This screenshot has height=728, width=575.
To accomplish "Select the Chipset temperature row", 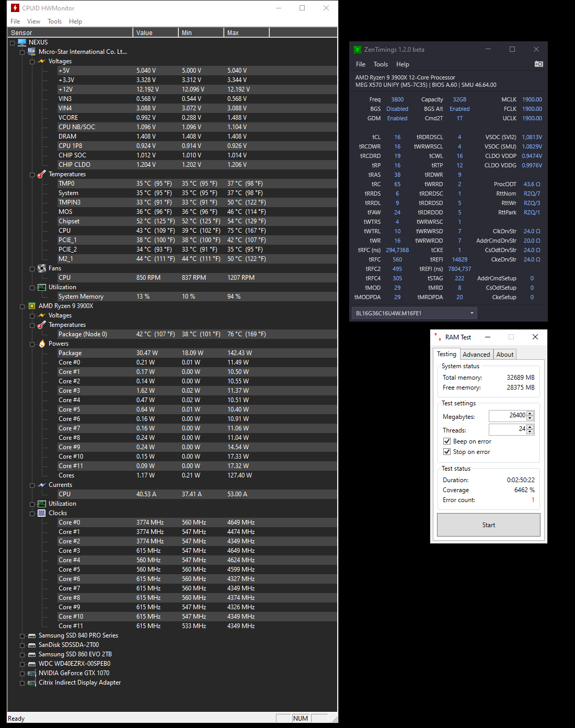I will [197, 221].
